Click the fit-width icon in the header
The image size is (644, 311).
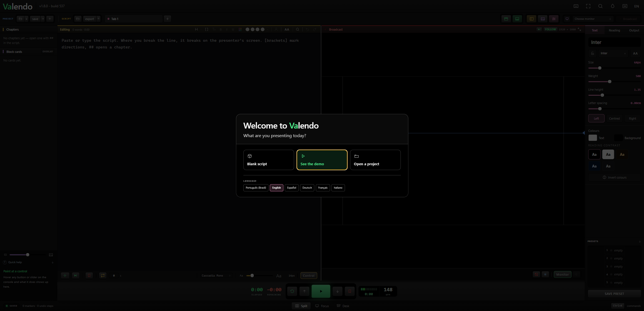pyautogui.click(x=625, y=6)
